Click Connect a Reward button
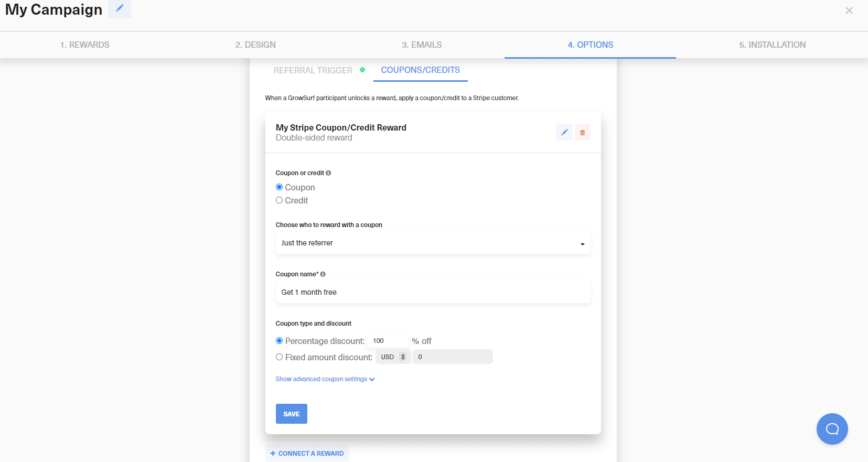The image size is (868, 462). coord(307,454)
